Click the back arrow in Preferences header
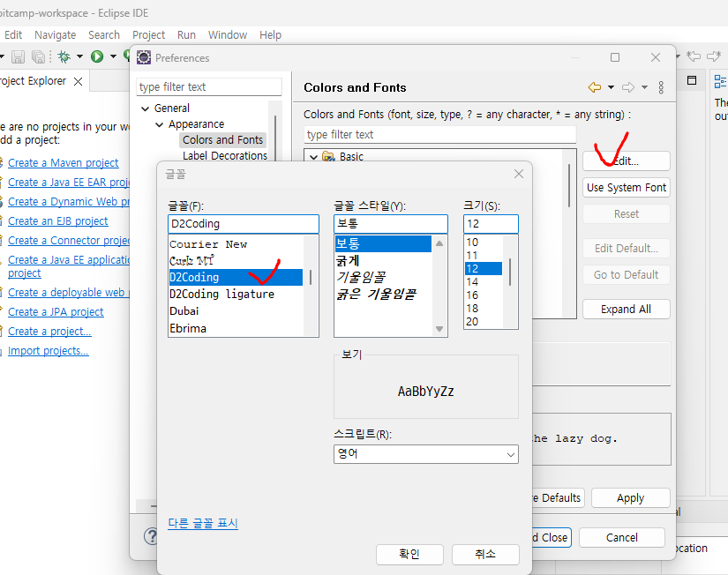Screen dimensions: 728x575 click(x=595, y=87)
